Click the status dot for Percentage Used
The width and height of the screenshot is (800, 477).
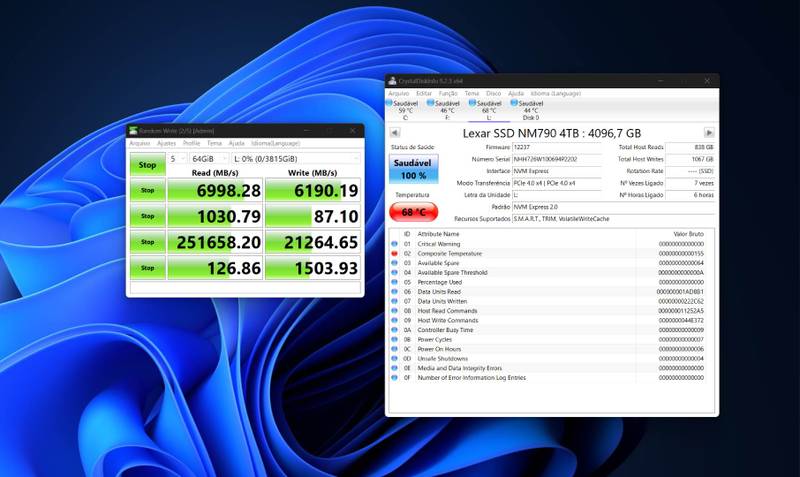[x=394, y=282]
